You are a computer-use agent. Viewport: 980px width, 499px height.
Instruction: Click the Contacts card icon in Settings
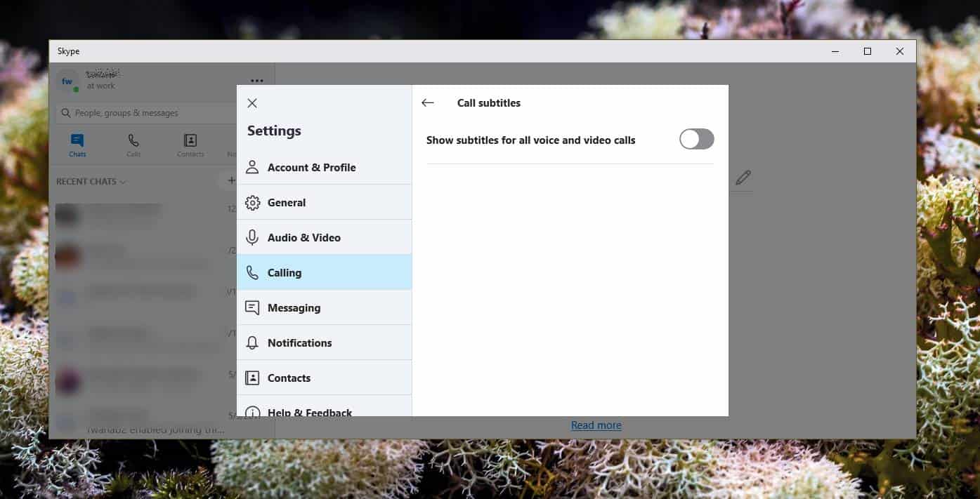pyautogui.click(x=252, y=378)
